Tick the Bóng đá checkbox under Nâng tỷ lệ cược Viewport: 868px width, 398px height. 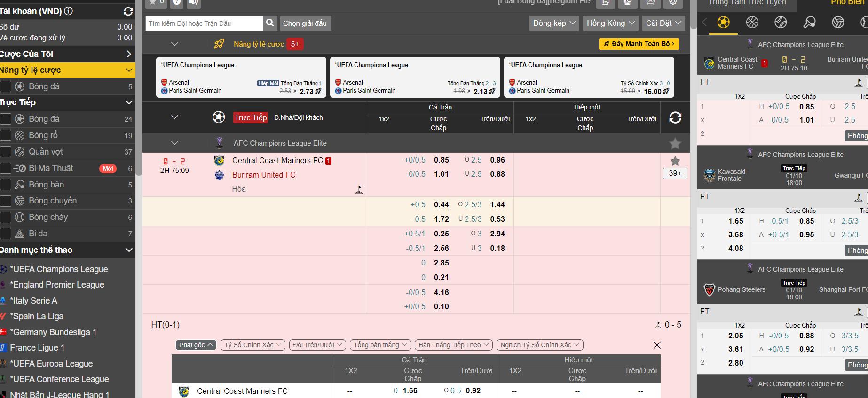tap(6, 86)
